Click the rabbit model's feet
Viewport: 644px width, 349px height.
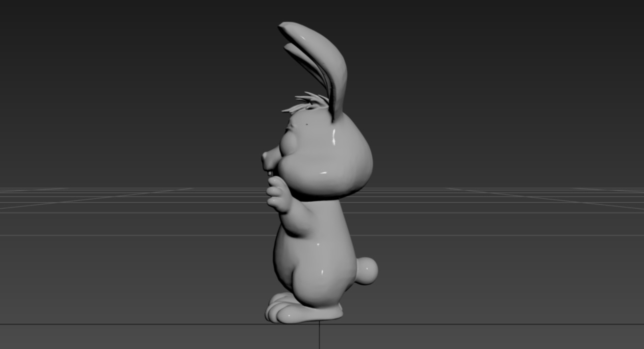303,308
